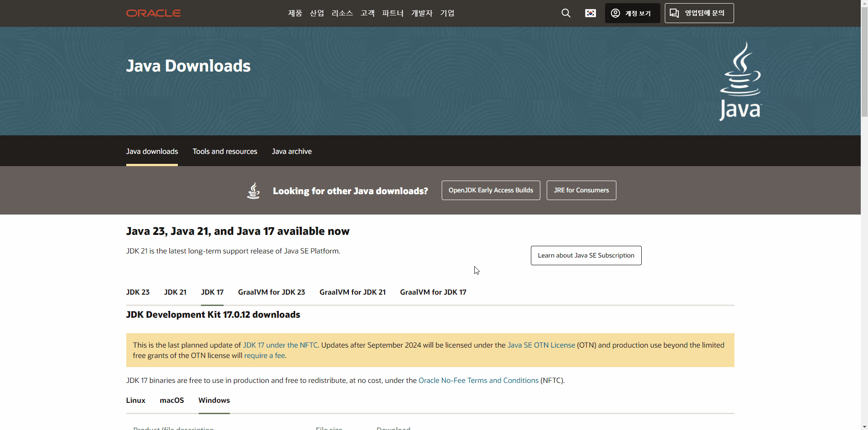Open the 리소스 menu

click(342, 13)
